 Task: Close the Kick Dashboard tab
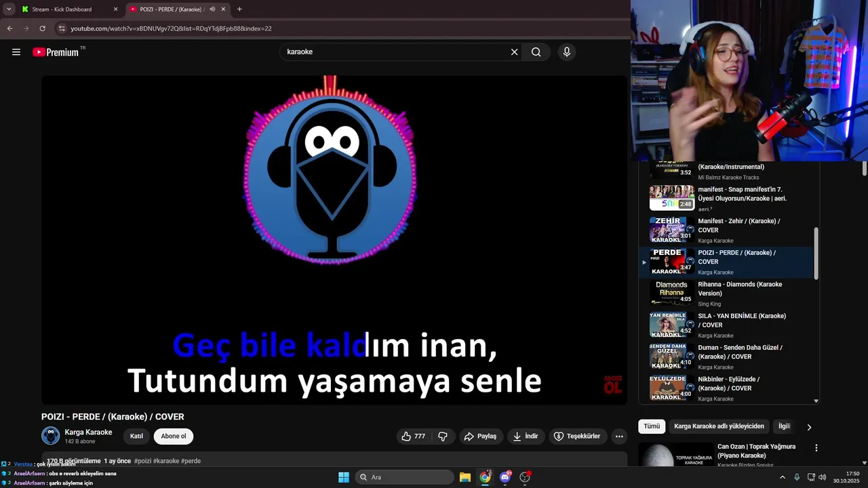point(115,9)
